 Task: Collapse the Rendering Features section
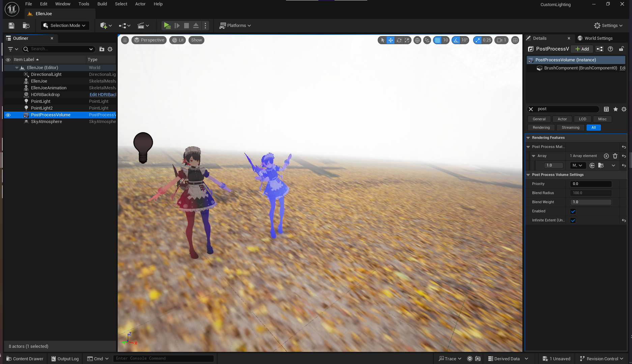pyautogui.click(x=528, y=138)
